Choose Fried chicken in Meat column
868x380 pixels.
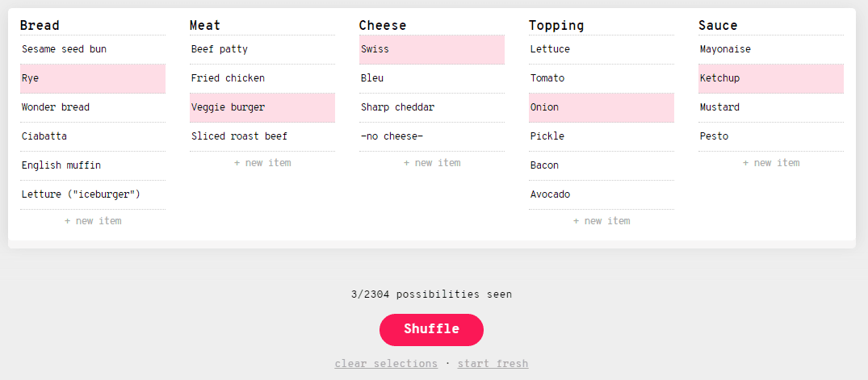(x=262, y=78)
